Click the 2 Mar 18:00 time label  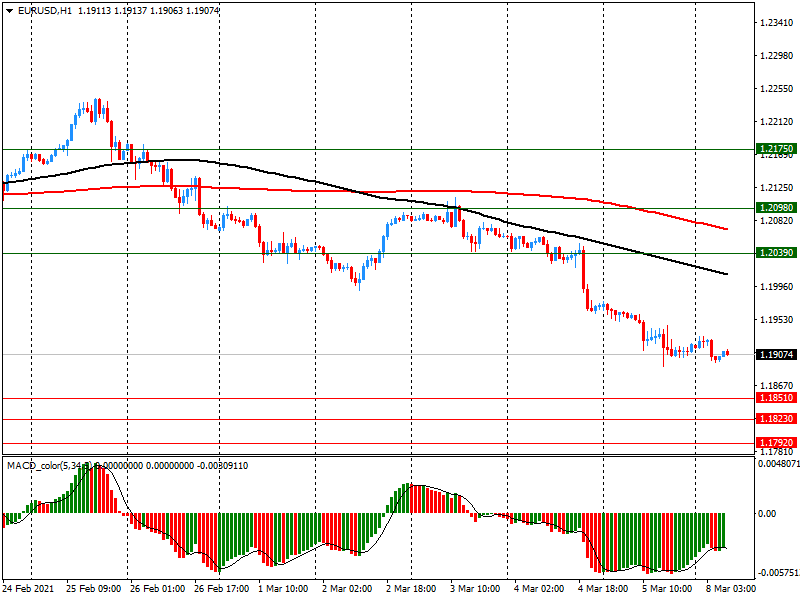[x=413, y=590]
